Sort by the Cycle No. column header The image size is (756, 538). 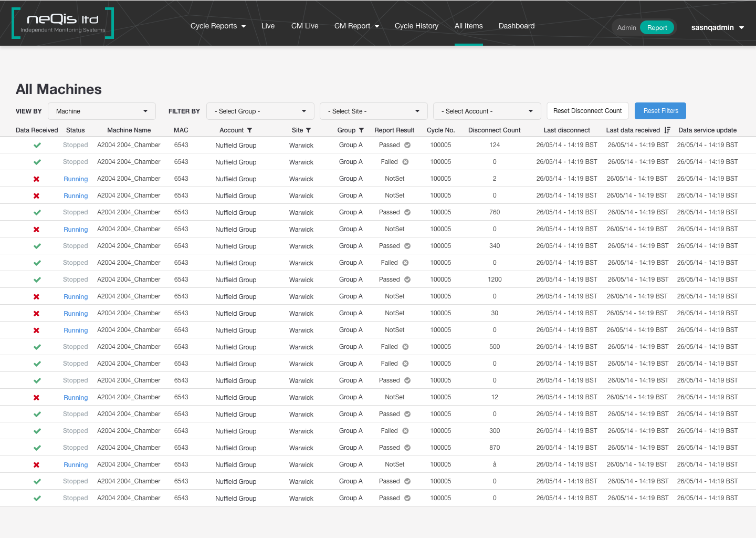[x=440, y=130]
